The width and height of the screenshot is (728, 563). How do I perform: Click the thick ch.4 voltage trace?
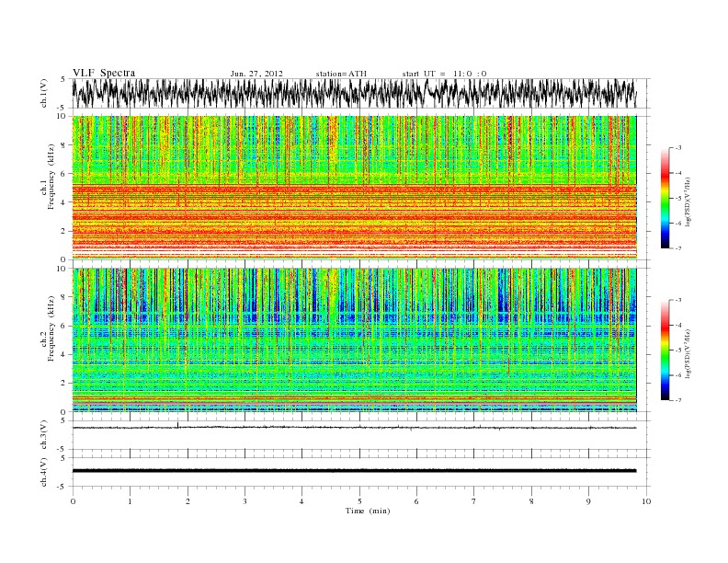354,471
